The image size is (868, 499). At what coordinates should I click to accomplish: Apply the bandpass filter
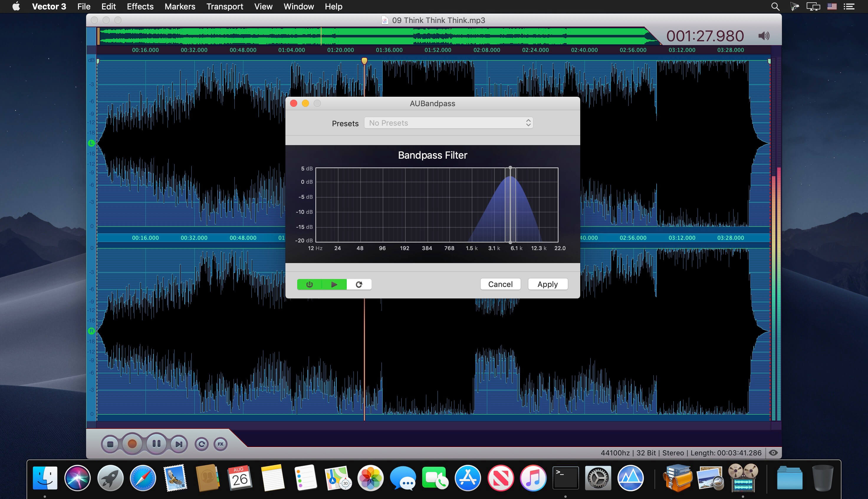(x=548, y=284)
